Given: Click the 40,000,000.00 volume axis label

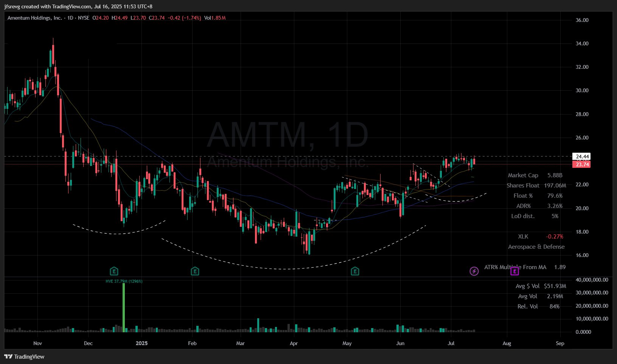Looking at the screenshot, I should 592,280.
